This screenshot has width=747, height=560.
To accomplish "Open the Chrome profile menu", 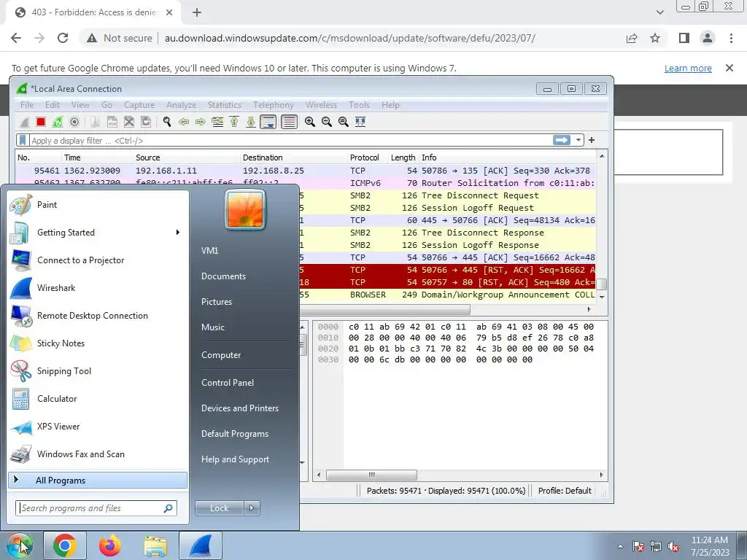I will (708, 38).
